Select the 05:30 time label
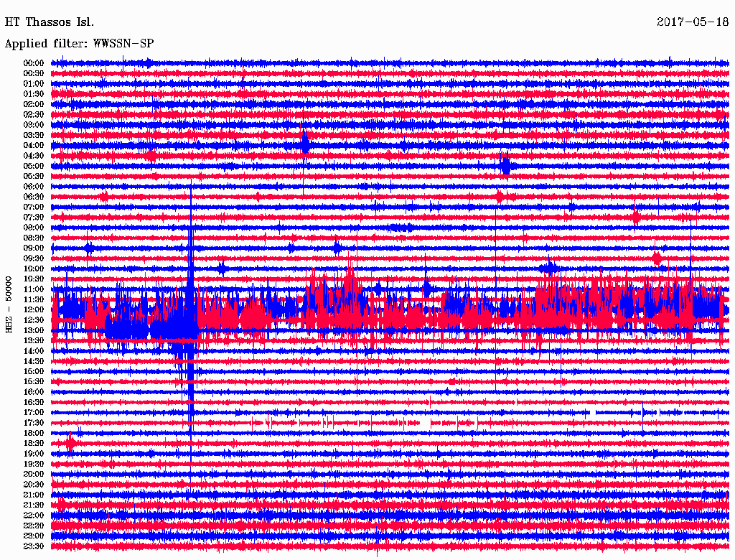The height and width of the screenshot is (560, 735). pyautogui.click(x=34, y=176)
